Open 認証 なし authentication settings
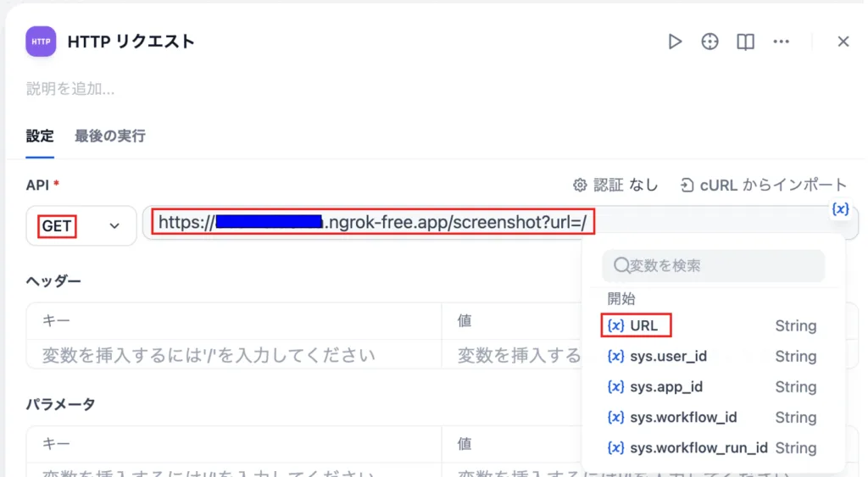The height and width of the screenshot is (477, 868). coord(615,185)
